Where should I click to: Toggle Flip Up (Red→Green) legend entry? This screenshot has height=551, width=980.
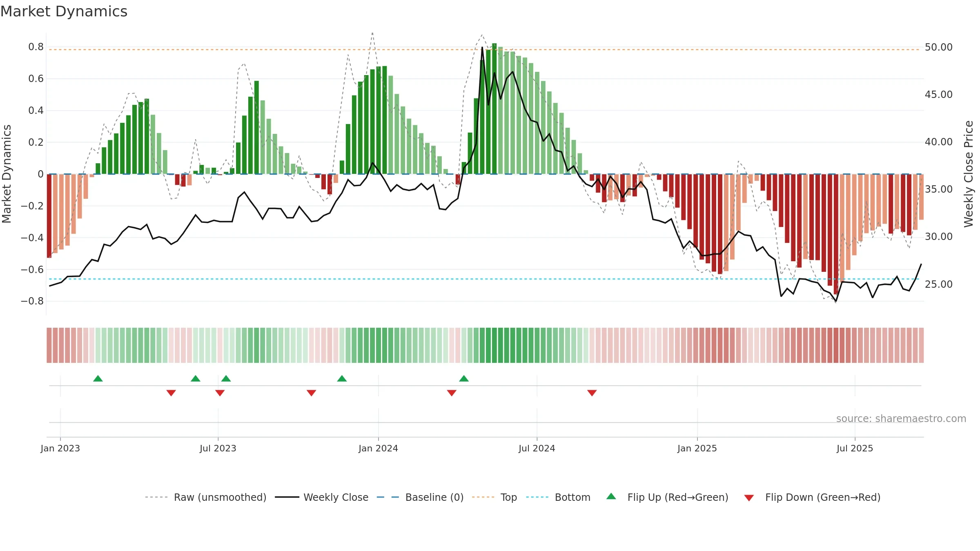(667, 497)
